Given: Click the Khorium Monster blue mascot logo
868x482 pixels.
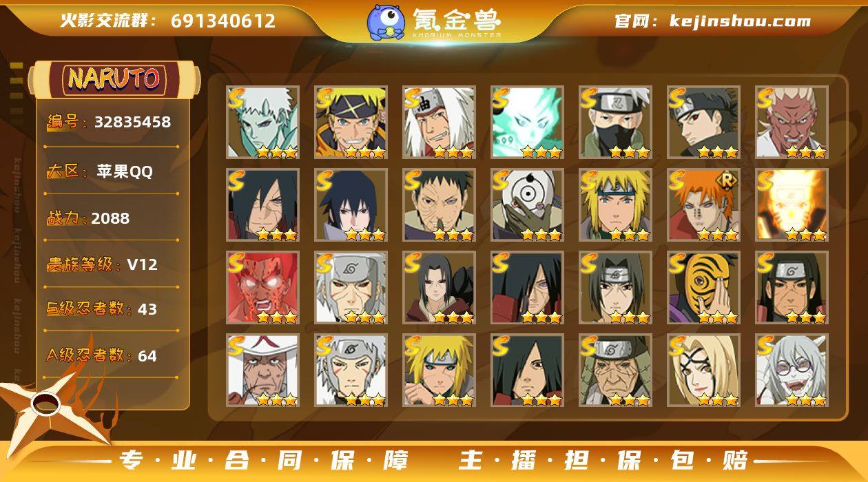Looking at the screenshot, I should (x=385, y=21).
